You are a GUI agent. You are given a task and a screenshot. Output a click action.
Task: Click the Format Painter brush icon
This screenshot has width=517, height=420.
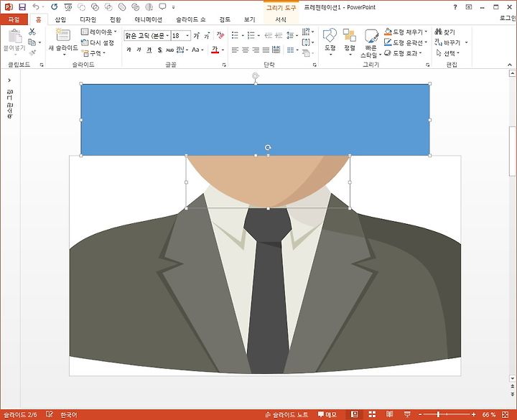(32, 52)
